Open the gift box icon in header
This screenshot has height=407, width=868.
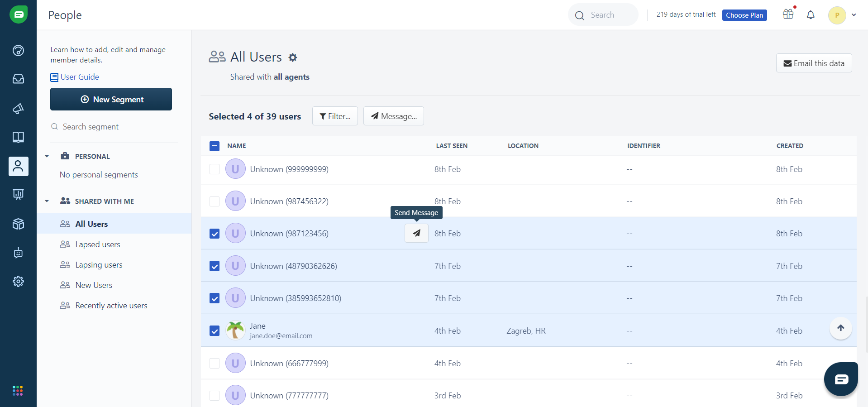tap(788, 14)
